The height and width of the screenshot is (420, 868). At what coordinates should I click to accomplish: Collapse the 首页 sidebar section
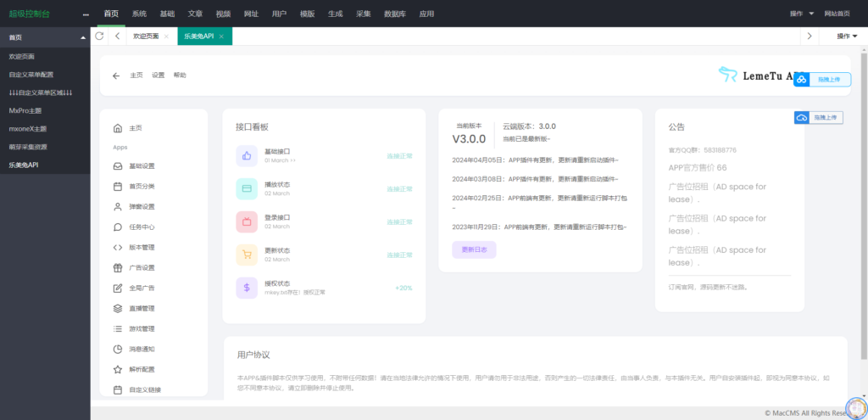click(82, 38)
